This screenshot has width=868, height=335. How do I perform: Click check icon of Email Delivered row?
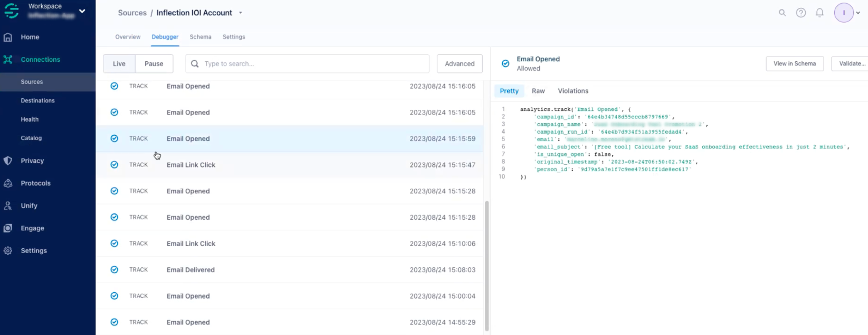pyautogui.click(x=115, y=269)
